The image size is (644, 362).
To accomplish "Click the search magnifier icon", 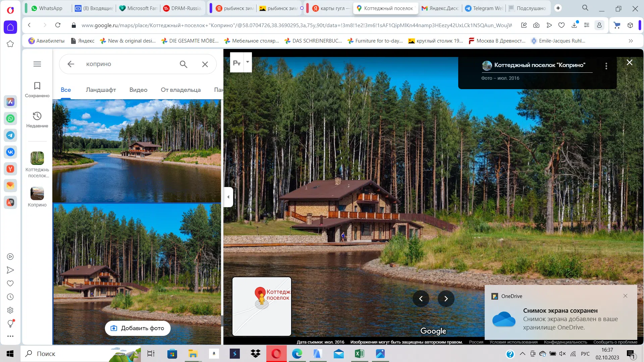I will pyautogui.click(x=183, y=64).
